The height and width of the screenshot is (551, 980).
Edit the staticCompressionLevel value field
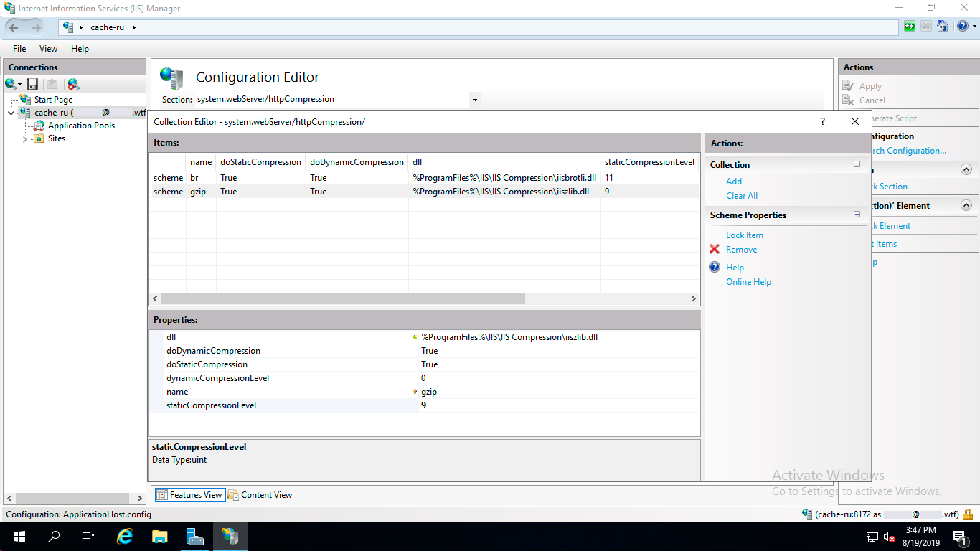coord(559,405)
